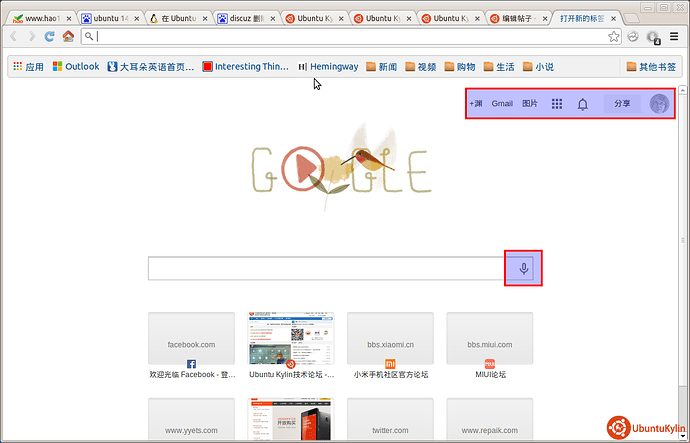Start voice search with microphone icon

523,268
